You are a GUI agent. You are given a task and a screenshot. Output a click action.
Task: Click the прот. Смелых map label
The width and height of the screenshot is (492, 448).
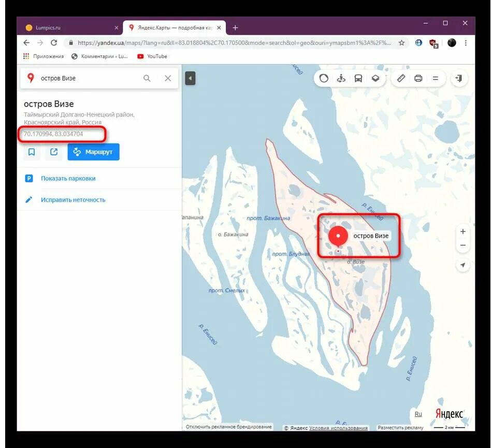pos(226,291)
